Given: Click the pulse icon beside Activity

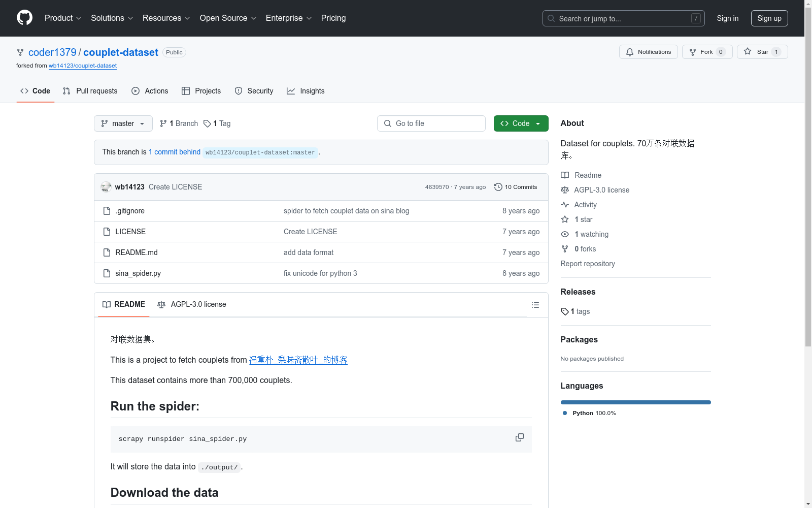Looking at the screenshot, I should pos(565,205).
